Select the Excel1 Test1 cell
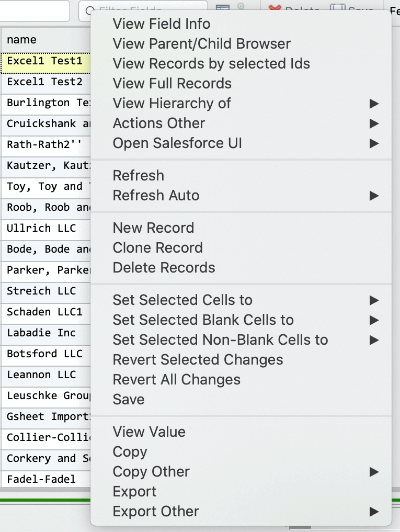The image size is (400, 532). pyautogui.click(x=46, y=63)
